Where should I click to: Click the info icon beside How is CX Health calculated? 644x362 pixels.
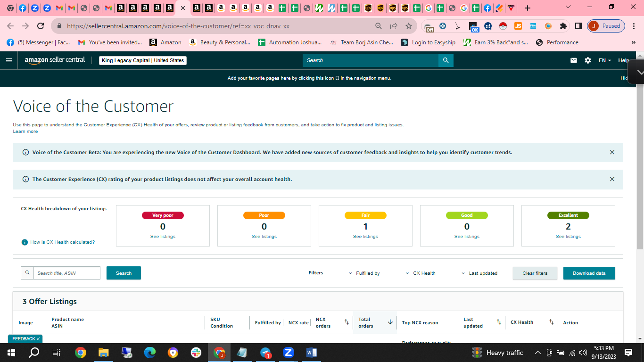tap(25, 242)
